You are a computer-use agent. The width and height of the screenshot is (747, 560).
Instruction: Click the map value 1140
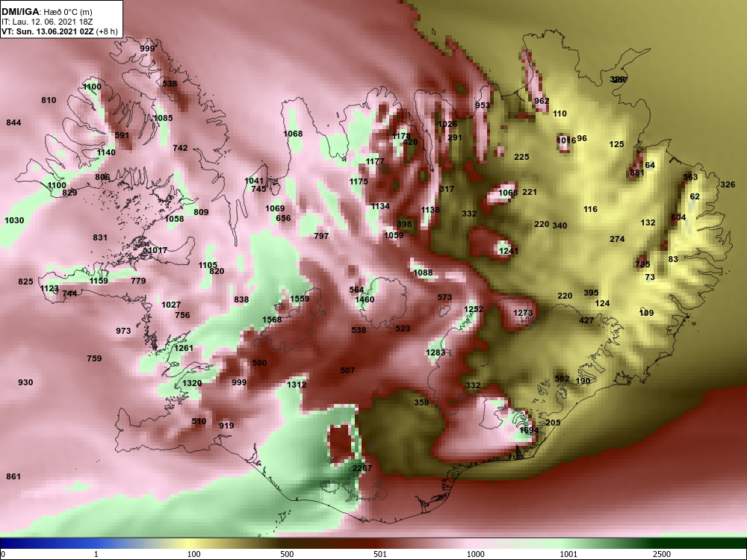(x=106, y=152)
